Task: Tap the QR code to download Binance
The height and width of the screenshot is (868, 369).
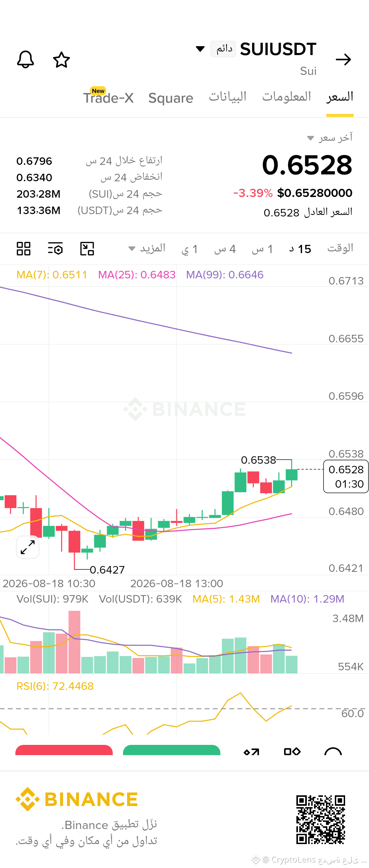Action: pyautogui.click(x=321, y=820)
